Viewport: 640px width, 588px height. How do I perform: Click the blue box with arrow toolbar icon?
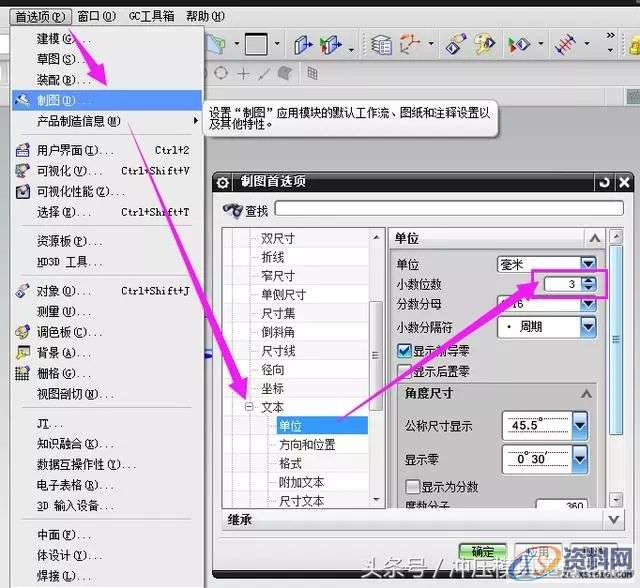click(x=303, y=44)
